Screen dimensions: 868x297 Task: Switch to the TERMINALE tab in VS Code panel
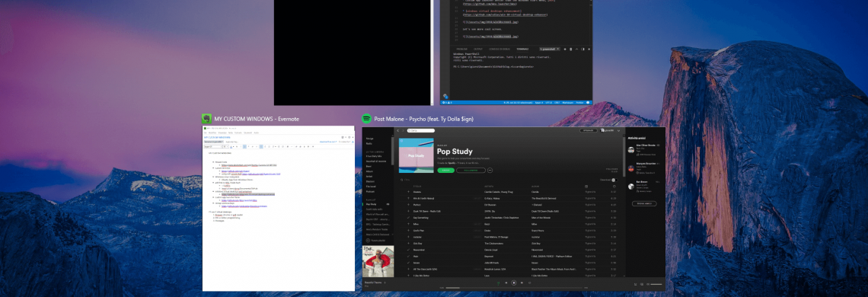click(x=522, y=49)
